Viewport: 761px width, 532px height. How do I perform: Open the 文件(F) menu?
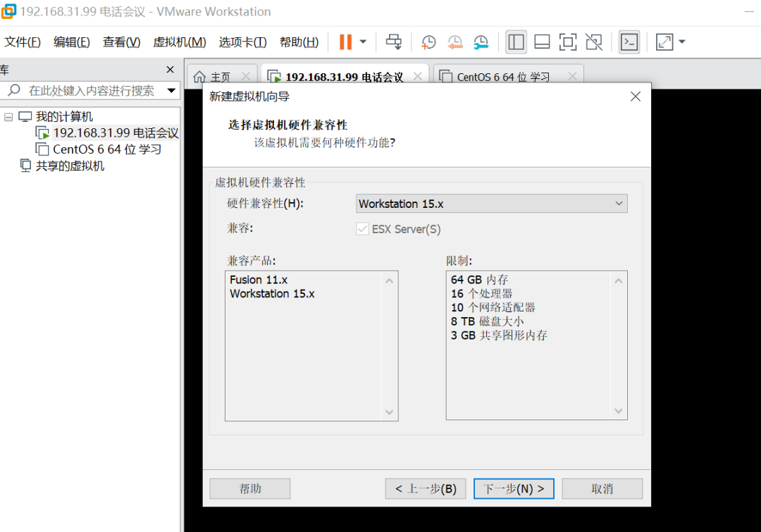(23, 42)
